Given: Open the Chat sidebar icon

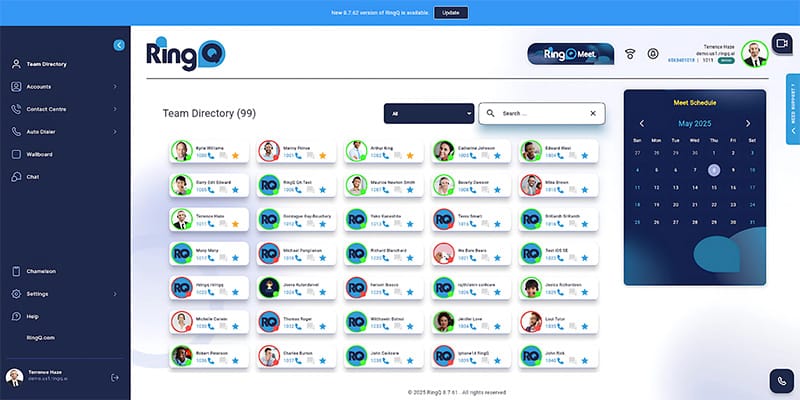Looking at the screenshot, I should (x=16, y=177).
